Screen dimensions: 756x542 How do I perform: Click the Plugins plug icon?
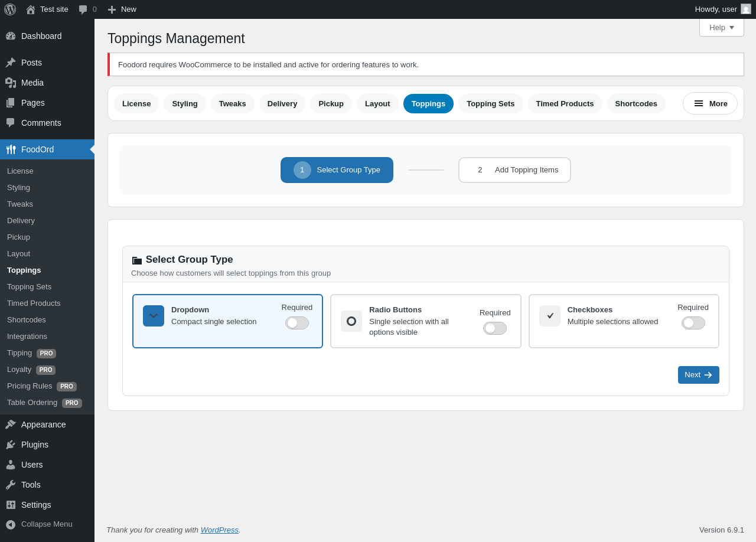coord(11,445)
